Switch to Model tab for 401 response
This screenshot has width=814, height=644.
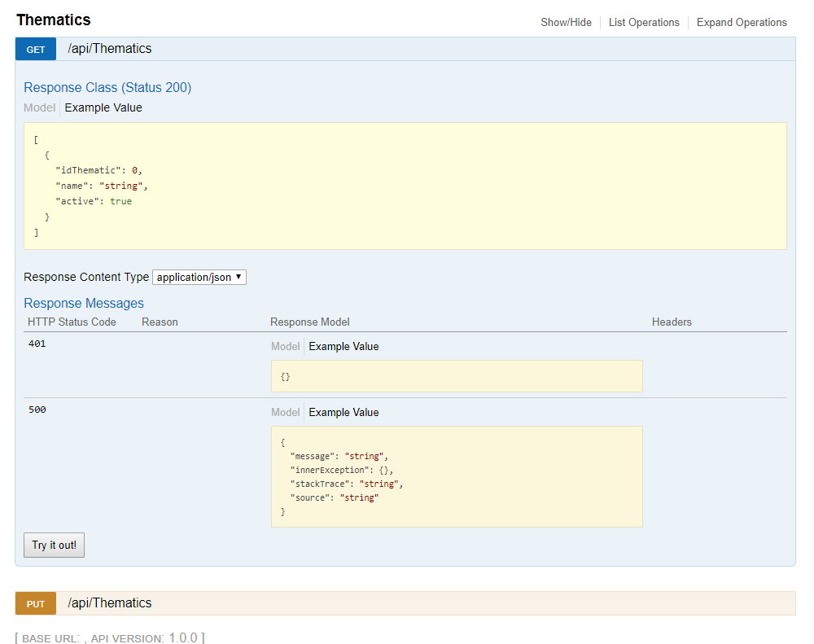[x=285, y=346]
